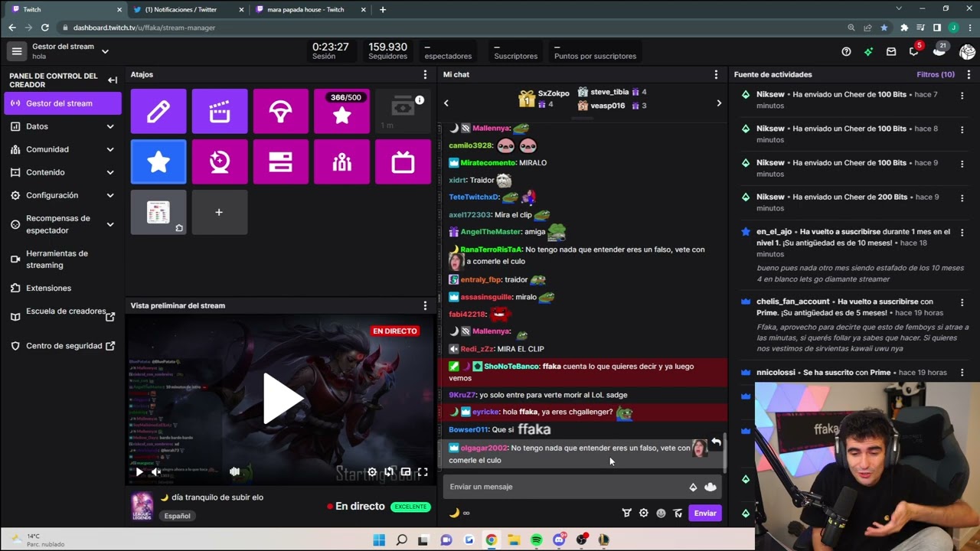This screenshot has height=551, width=980.
Task: Click the TV screen shortcut tile
Action: tap(403, 161)
